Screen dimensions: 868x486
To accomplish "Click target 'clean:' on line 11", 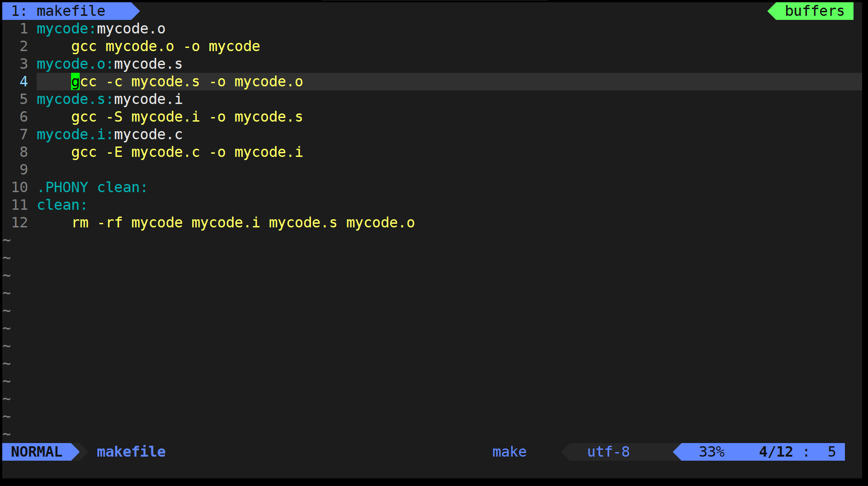I will pyautogui.click(x=62, y=205).
